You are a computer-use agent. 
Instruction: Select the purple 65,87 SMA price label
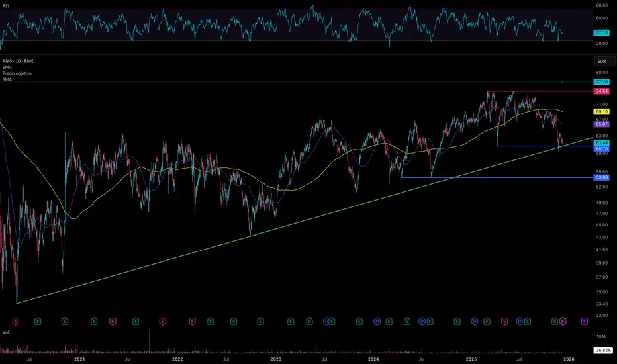[602, 124]
